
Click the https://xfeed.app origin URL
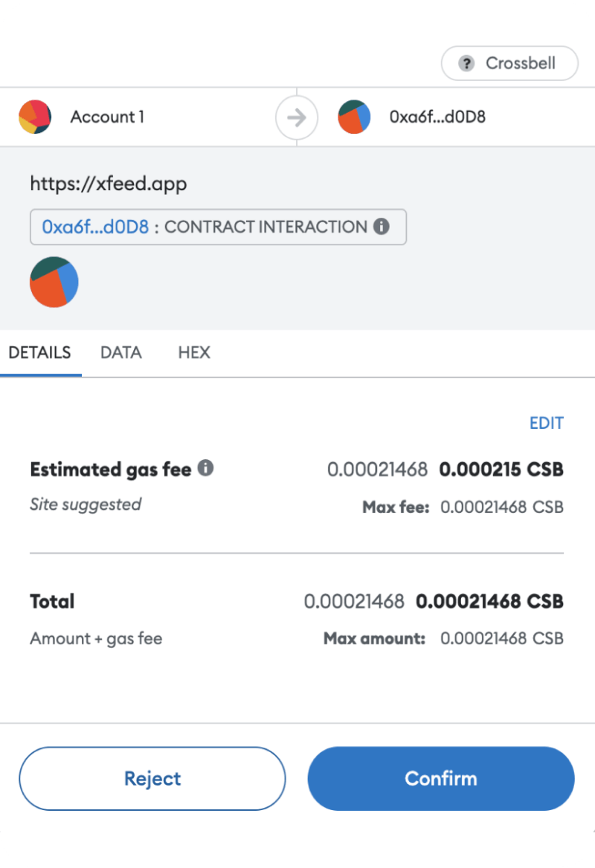pyautogui.click(x=109, y=184)
